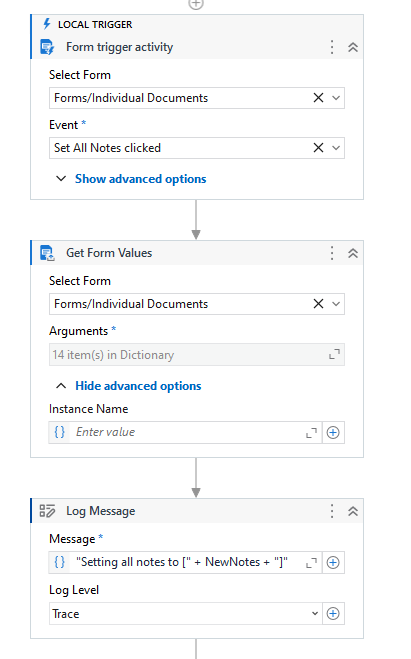The width and height of the screenshot is (411, 659).
Task: Open the Log Level Trace dropdown
Action: 185,614
